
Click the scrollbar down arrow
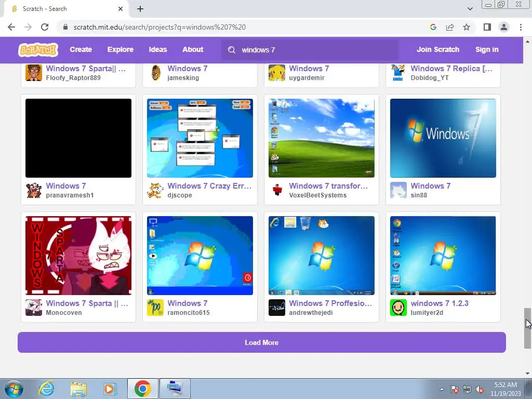527,374
